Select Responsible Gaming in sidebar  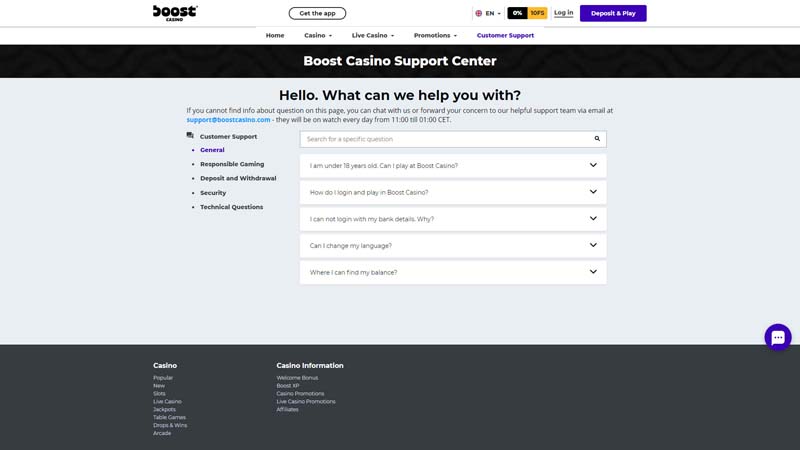(x=232, y=164)
